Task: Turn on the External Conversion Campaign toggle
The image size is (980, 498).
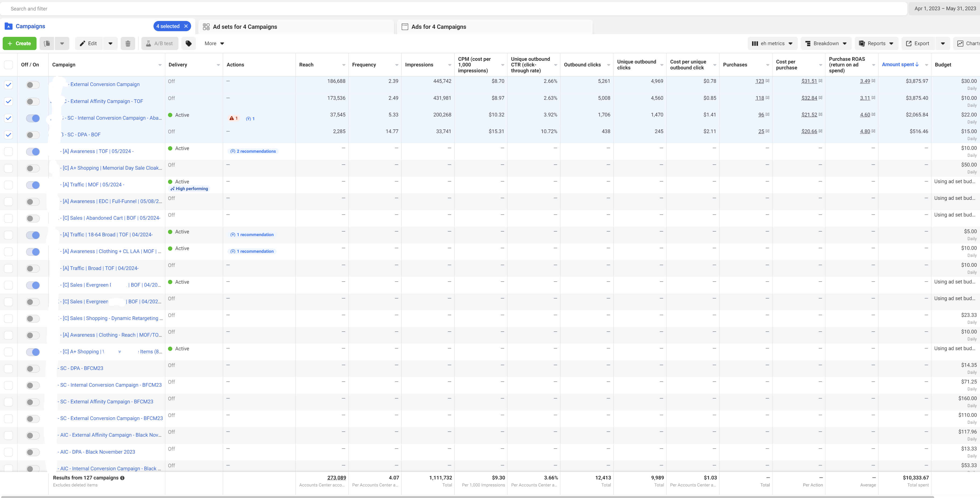Action: coord(33,85)
